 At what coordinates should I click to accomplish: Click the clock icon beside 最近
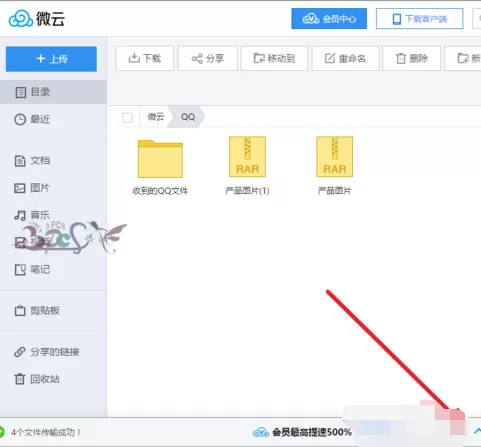pyautogui.click(x=20, y=119)
